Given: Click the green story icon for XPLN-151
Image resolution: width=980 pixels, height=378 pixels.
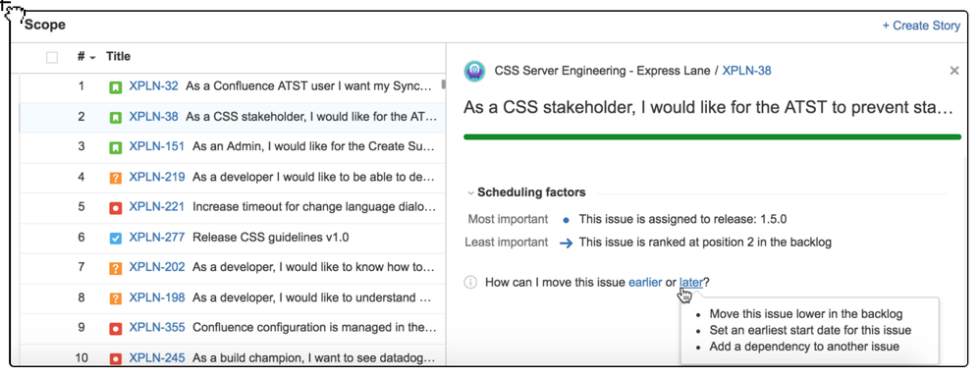Looking at the screenshot, I should tap(115, 147).
